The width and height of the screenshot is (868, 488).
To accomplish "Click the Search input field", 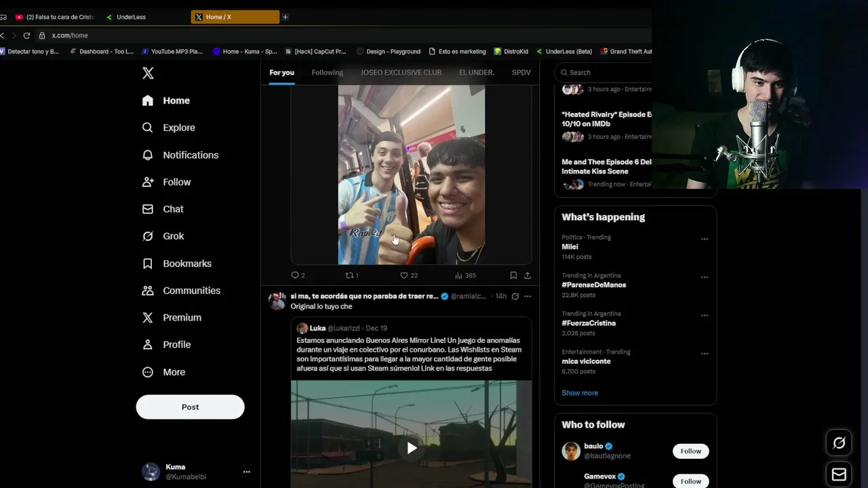I will 603,73.
